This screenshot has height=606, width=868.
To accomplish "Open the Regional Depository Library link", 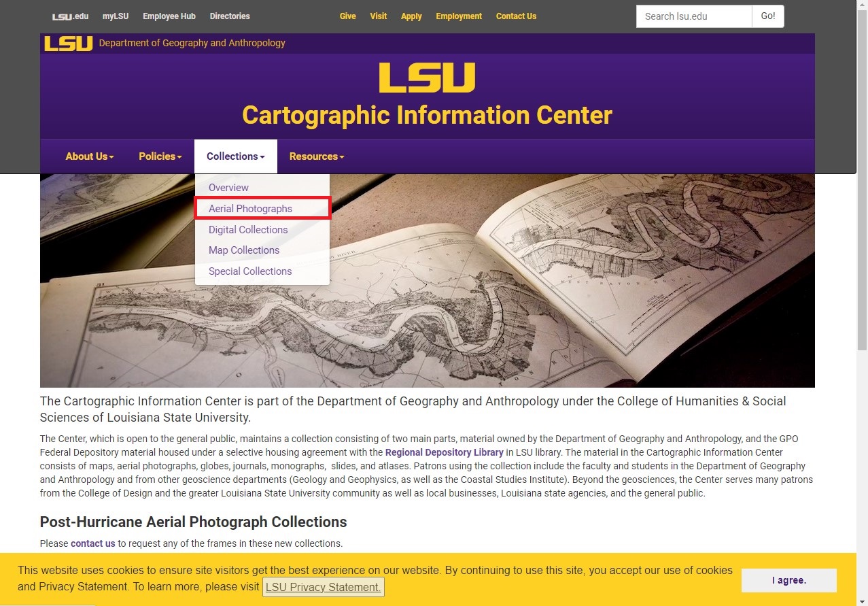I will point(445,452).
